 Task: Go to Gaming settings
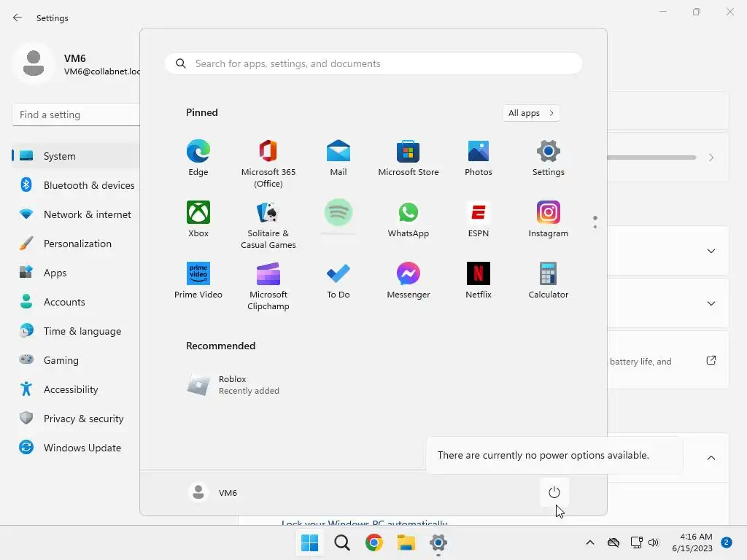point(76,360)
